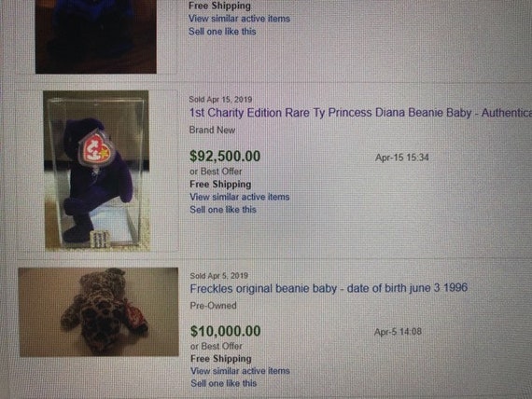Click the Pre-Owned condition text
Image resolution: width=532 pixels, height=399 pixels.
(214, 306)
